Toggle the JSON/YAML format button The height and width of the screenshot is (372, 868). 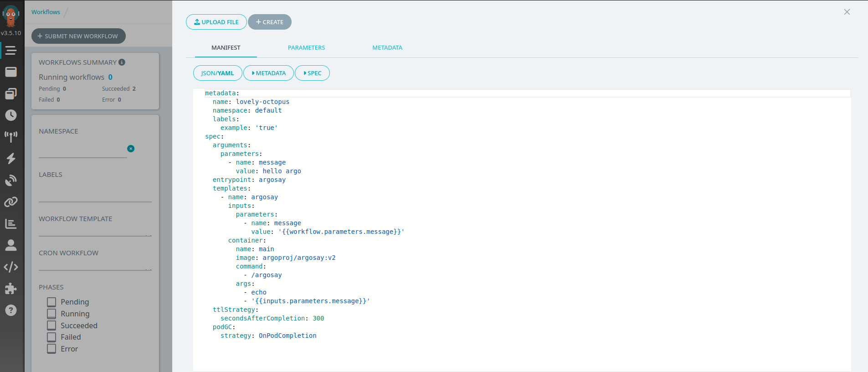tap(217, 73)
